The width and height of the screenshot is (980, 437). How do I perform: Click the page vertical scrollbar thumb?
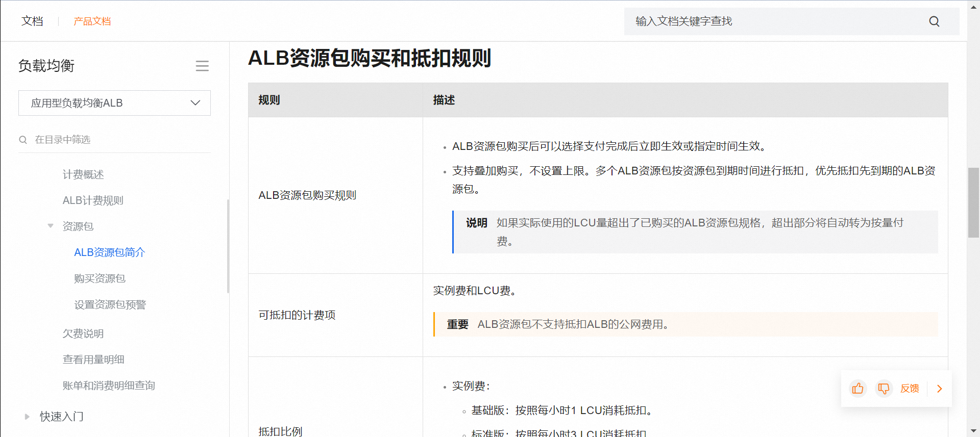tap(974, 202)
